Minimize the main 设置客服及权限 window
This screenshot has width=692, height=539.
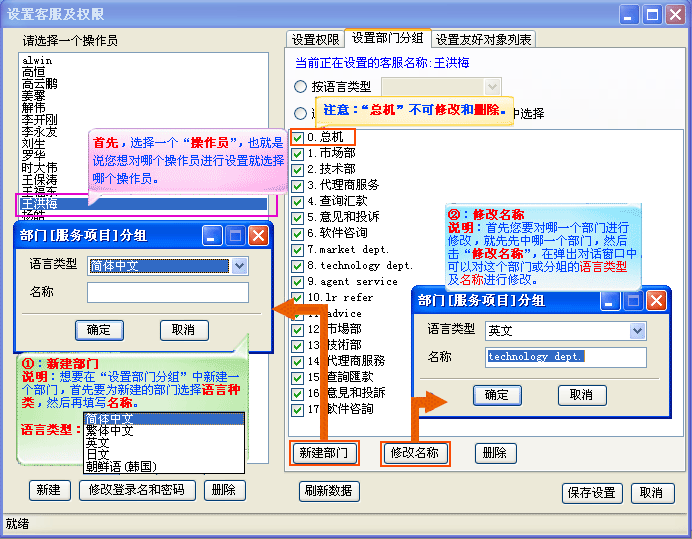628,14
